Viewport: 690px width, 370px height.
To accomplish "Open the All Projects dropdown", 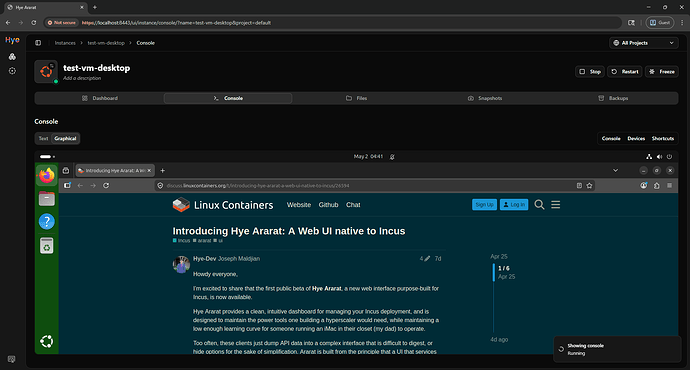I will (643, 43).
